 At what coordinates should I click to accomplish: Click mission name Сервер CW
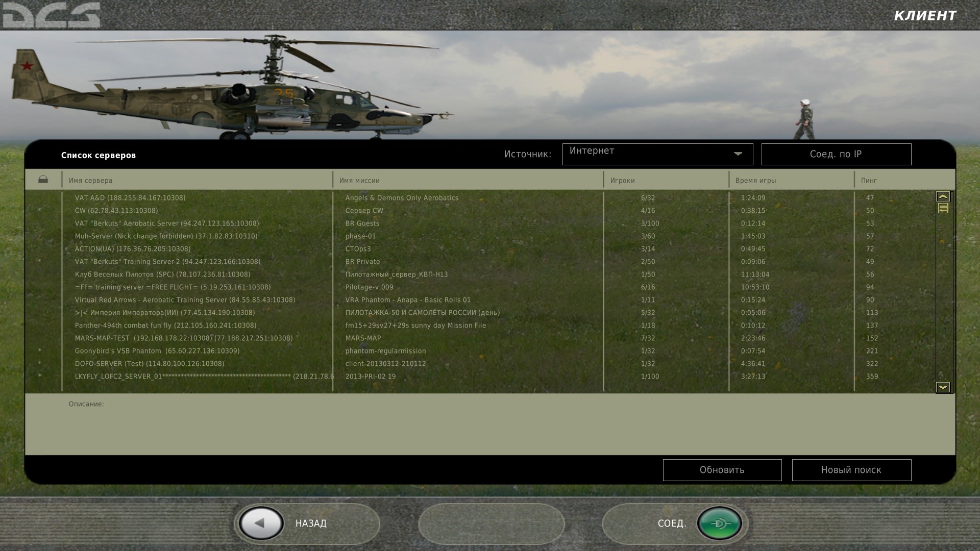pyautogui.click(x=364, y=211)
